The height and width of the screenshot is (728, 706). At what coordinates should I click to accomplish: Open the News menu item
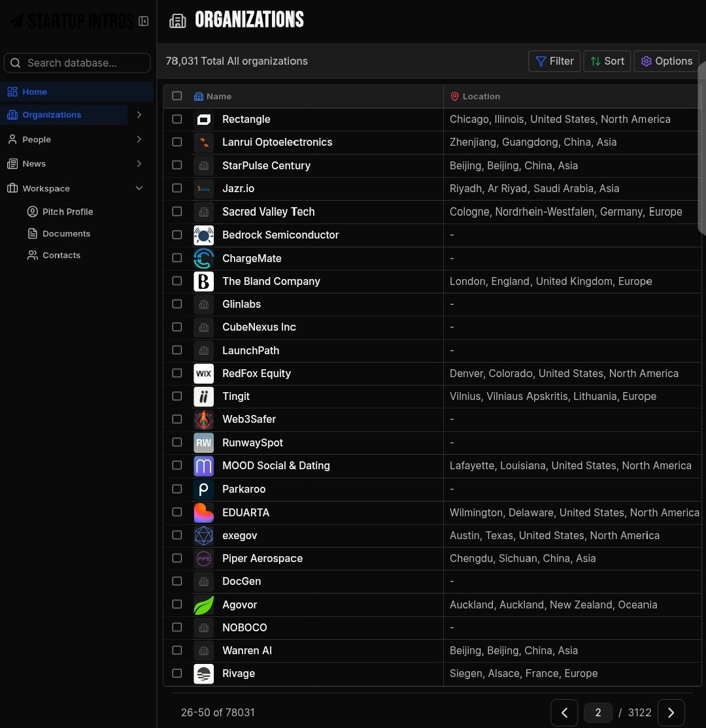click(65, 163)
